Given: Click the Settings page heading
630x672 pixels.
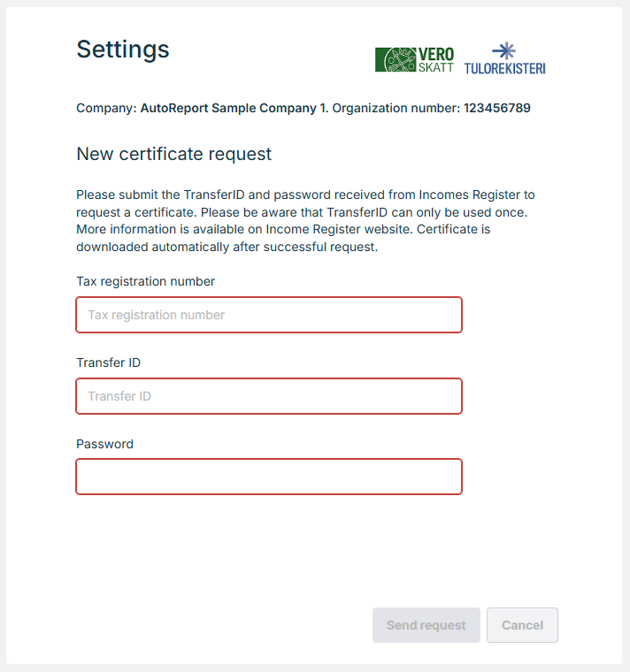Looking at the screenshot, I should coord(123,49).
